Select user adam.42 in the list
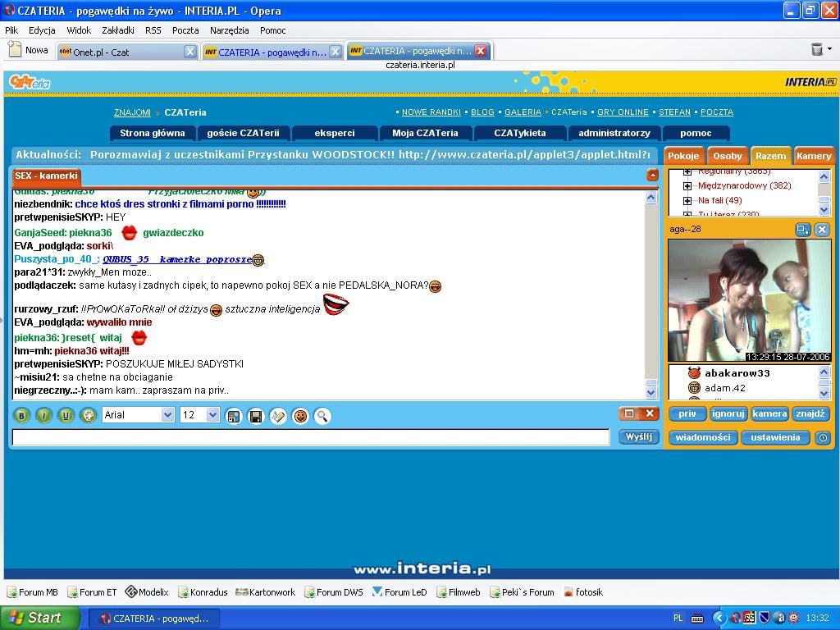This screenshot has width=840, height=630. click(725, 388)
